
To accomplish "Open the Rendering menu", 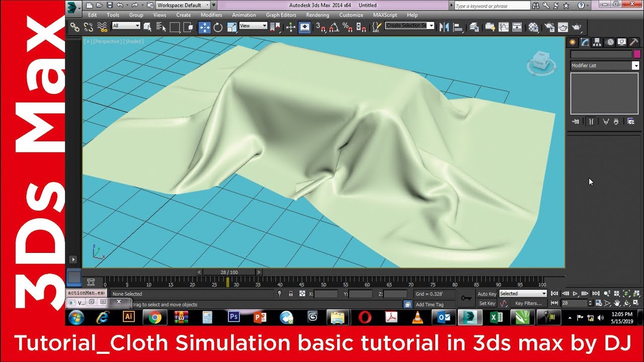I will (317, 15).
